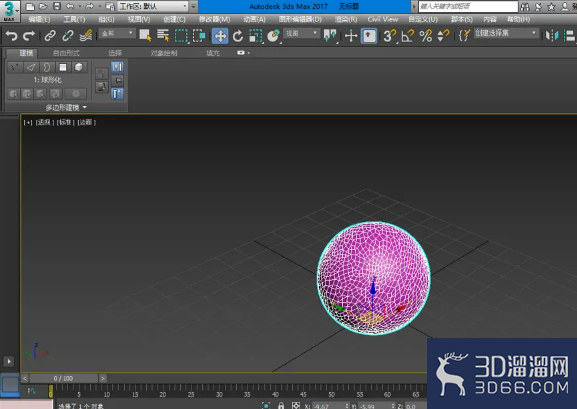Toggle the Percent Snap button
This screenshot has height=409, width=577.
(x=426, y=36)
